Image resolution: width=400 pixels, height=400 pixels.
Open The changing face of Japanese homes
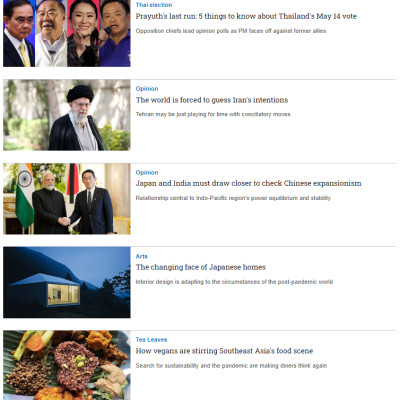pos(201,267)
